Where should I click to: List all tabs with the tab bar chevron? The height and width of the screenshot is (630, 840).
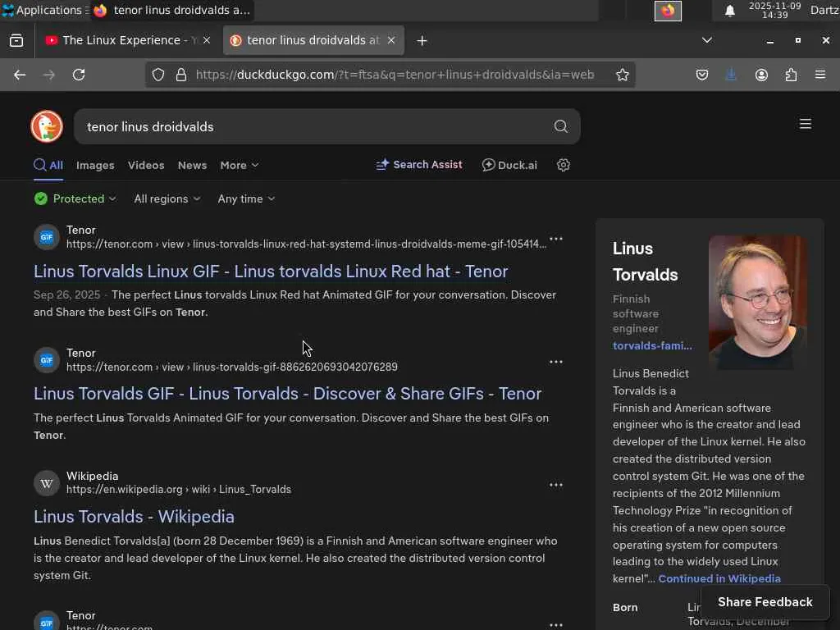tap(706, 40)
